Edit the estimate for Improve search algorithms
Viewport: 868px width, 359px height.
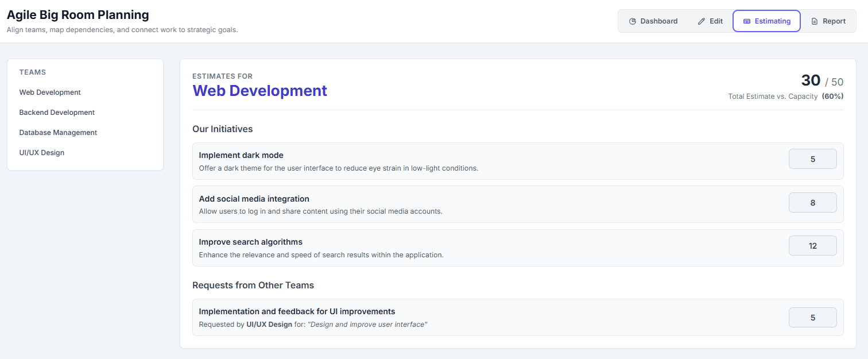tap(812, 245)
